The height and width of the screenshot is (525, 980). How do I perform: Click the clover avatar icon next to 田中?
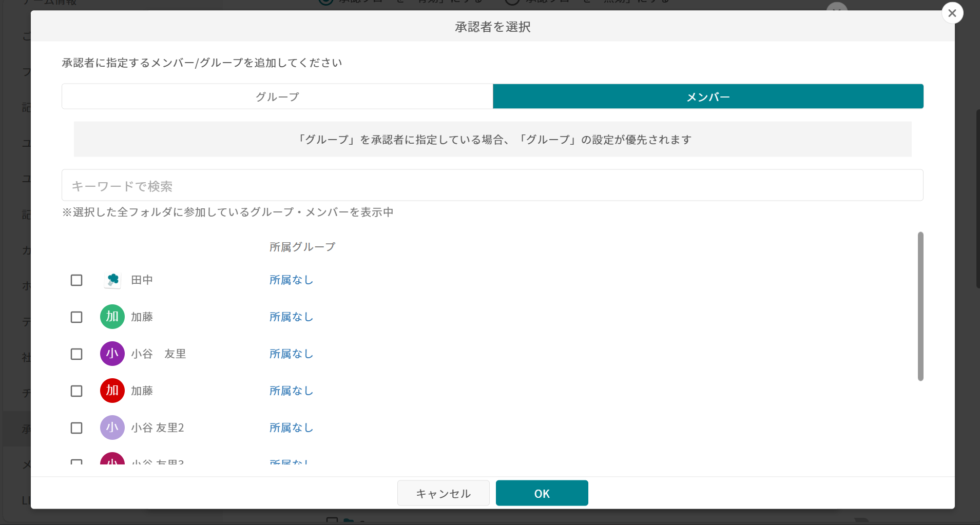[111, 280]
